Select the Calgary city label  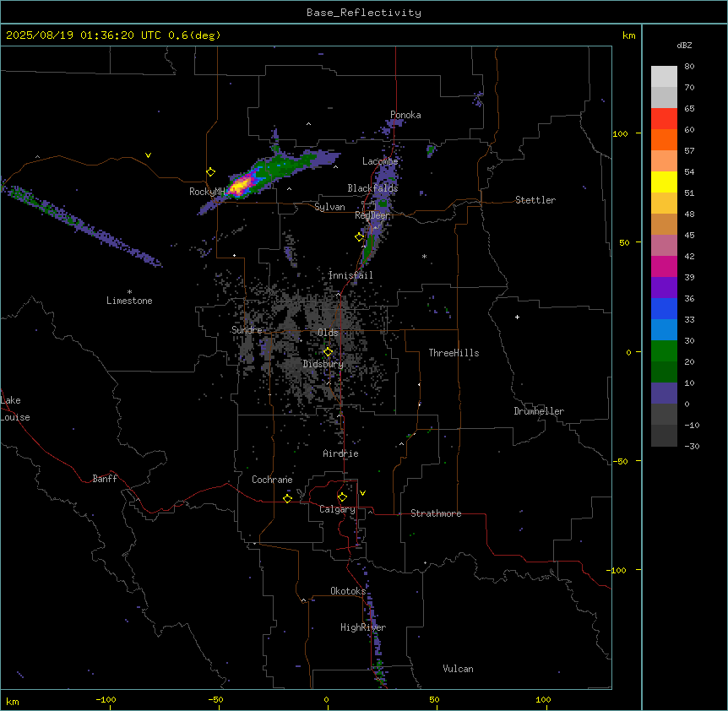coord(337,509)
